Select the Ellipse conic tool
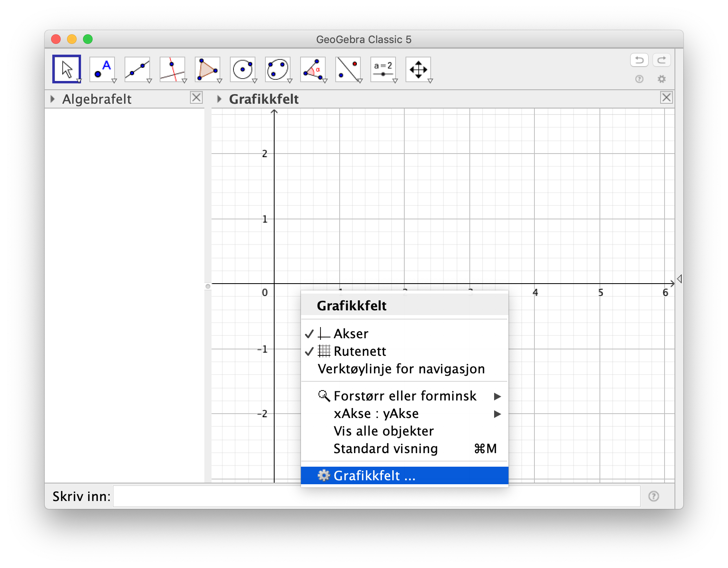The width and height of the screenshot is (728, 568). coord(278,69)
